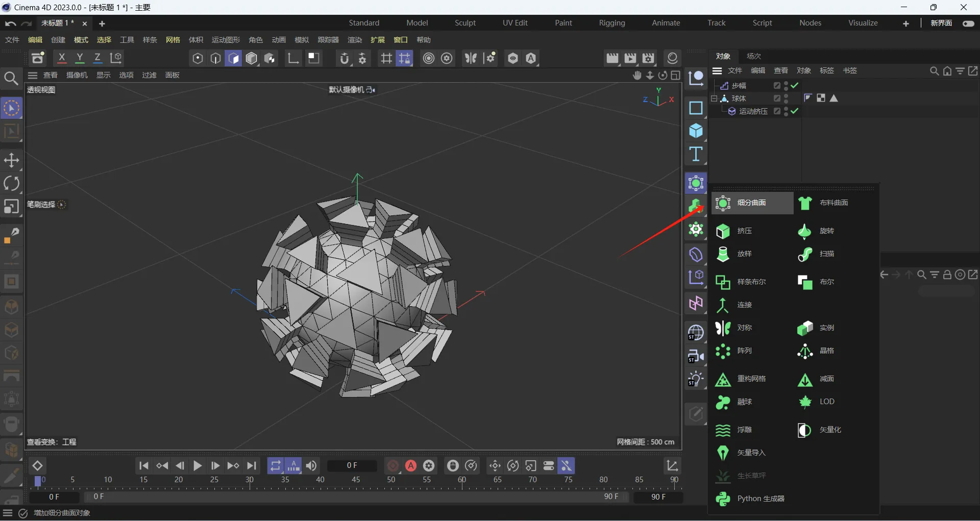Image resolution: width=980 pixels, height=521 pixels.
Task: Select the 细分曲面 generator icon
Action: point(723,203)
